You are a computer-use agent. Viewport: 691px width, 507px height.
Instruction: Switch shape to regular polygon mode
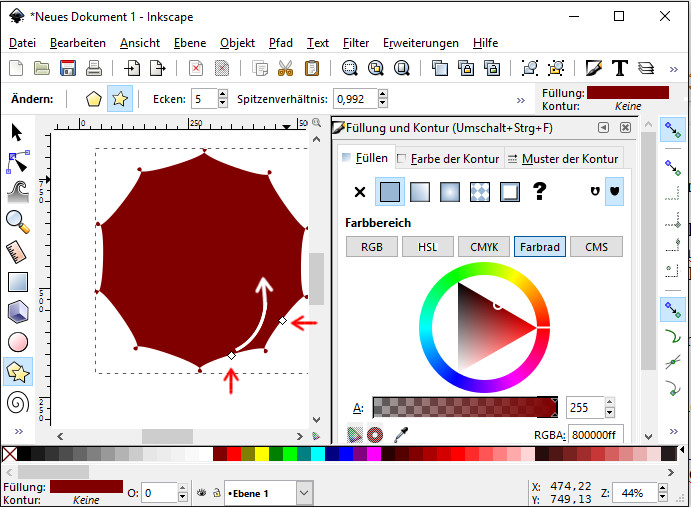[93, 99]
